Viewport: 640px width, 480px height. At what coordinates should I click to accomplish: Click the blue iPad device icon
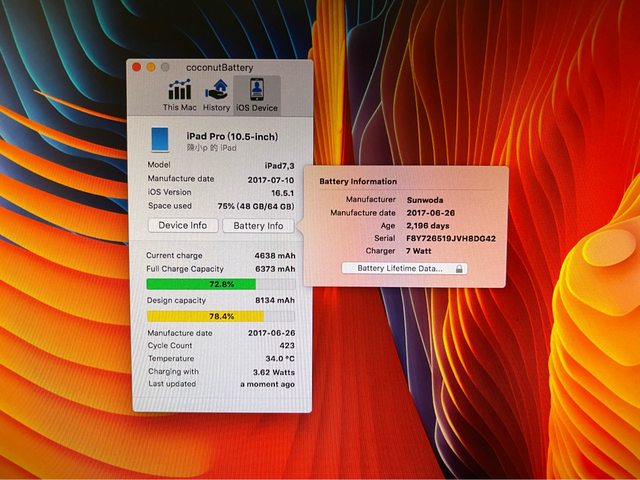160,139
